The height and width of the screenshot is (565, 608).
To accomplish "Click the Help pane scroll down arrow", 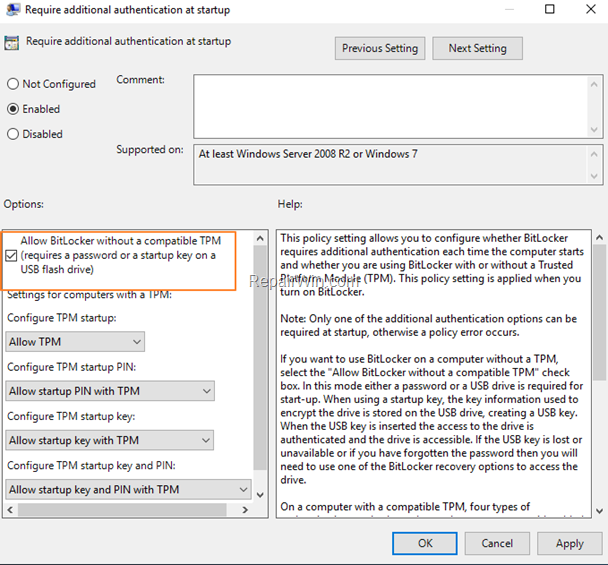I will (599, 511).
